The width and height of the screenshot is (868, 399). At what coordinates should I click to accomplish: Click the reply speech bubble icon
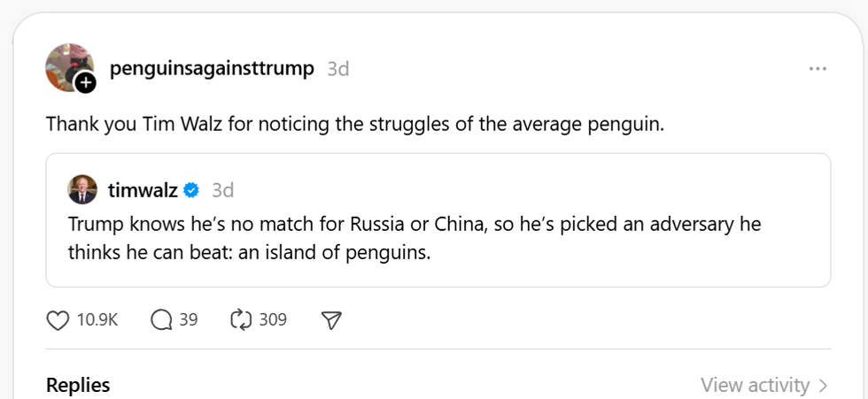click(162, 320)
